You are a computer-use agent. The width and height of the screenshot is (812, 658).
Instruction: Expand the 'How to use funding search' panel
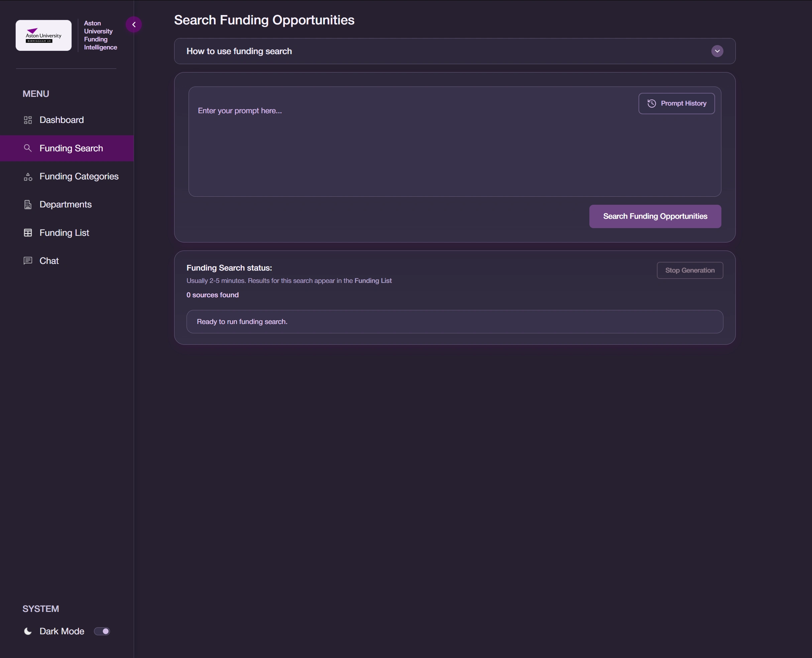coord(239,51)
